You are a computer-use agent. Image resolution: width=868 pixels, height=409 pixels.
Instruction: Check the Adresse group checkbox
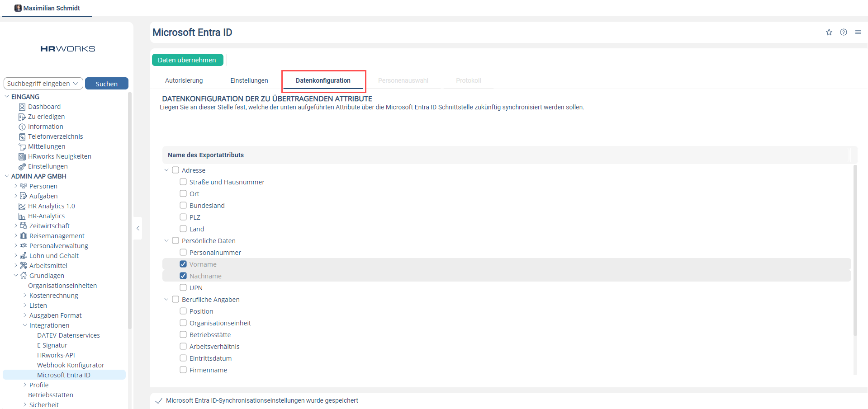175,170
